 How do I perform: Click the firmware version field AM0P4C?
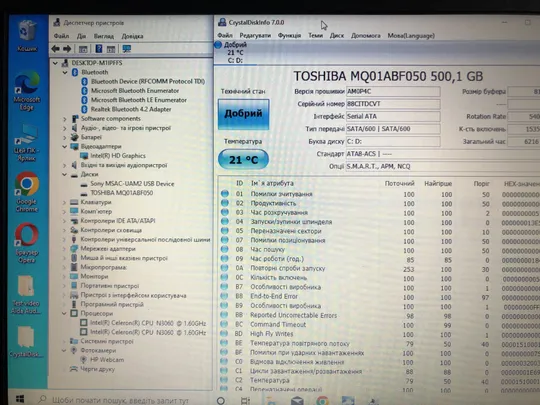click(x=393, y=92)
